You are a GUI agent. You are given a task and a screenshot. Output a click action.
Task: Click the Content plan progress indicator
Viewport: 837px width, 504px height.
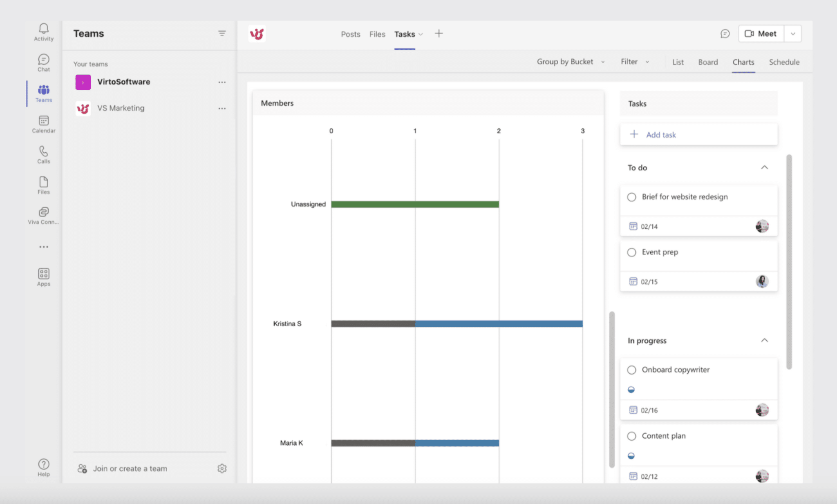632,456
